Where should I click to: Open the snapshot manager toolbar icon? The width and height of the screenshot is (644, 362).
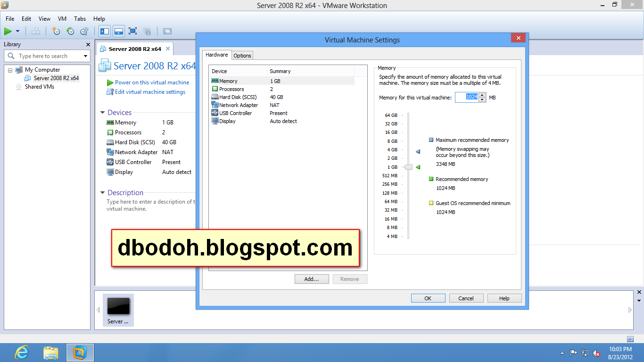click(x=84, y=31)
